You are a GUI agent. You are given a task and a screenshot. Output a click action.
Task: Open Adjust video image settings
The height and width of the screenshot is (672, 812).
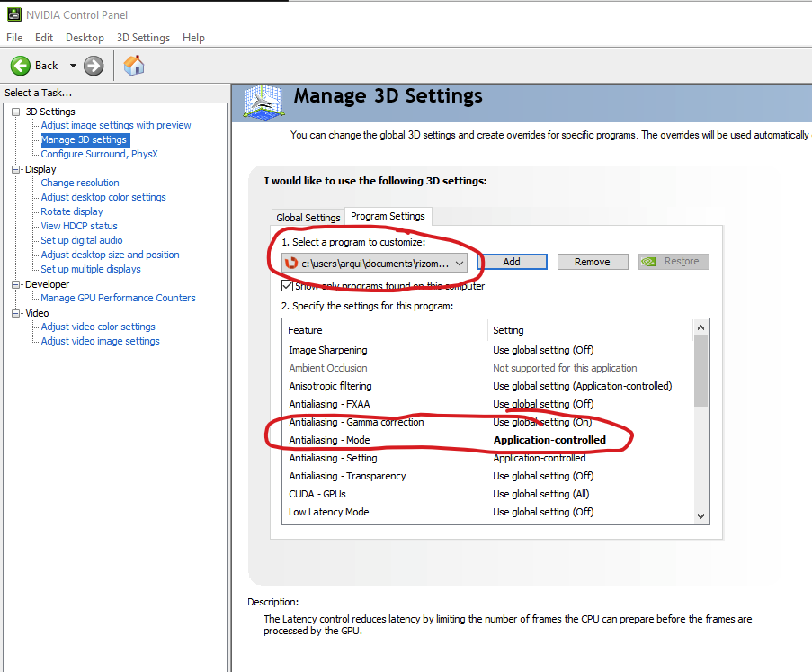[x=101, y=342]
